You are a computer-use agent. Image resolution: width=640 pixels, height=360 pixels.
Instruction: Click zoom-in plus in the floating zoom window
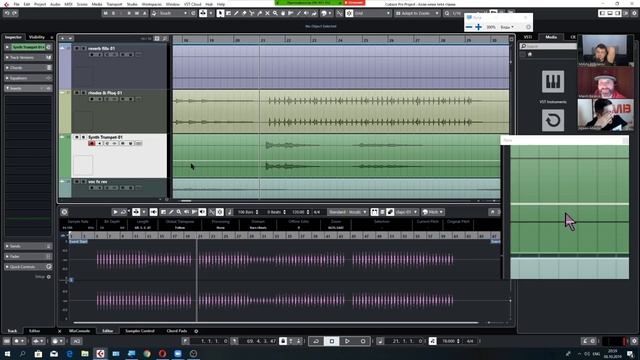click(478, 27)
